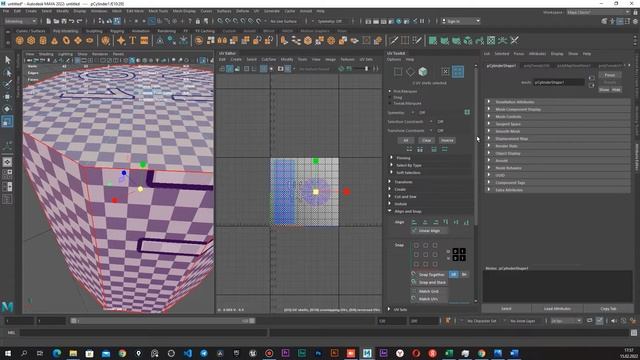
Task: Open the Modeling menu set dropdown
Action: pos(20,21)
